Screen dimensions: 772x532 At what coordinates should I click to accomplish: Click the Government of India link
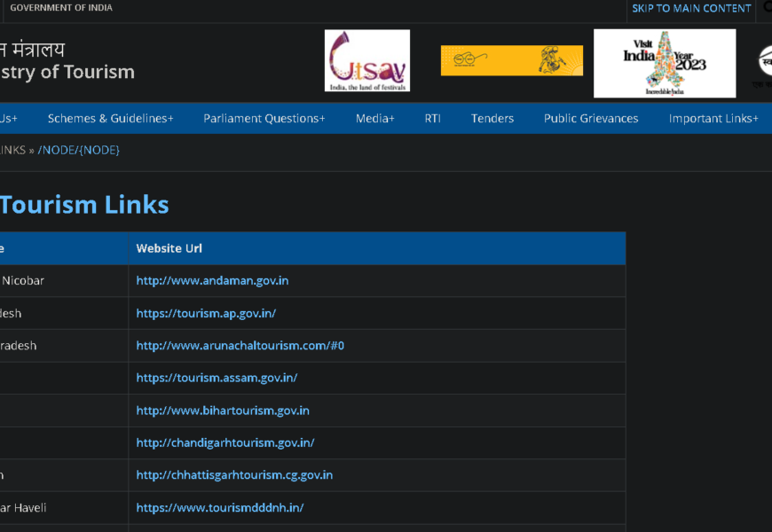[x=61, y=8]
